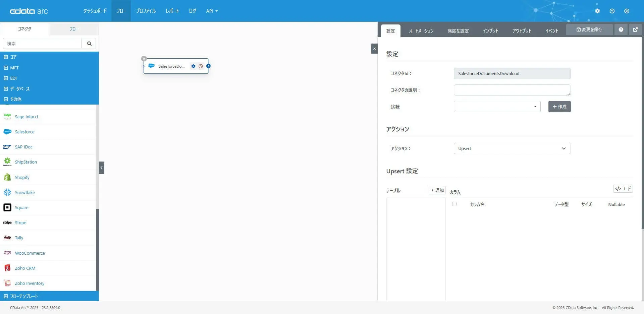This screenshot has width=644, height=314.
Task: Open the フロー menu in the top navigation bar
Action: (x=121, y=11)
